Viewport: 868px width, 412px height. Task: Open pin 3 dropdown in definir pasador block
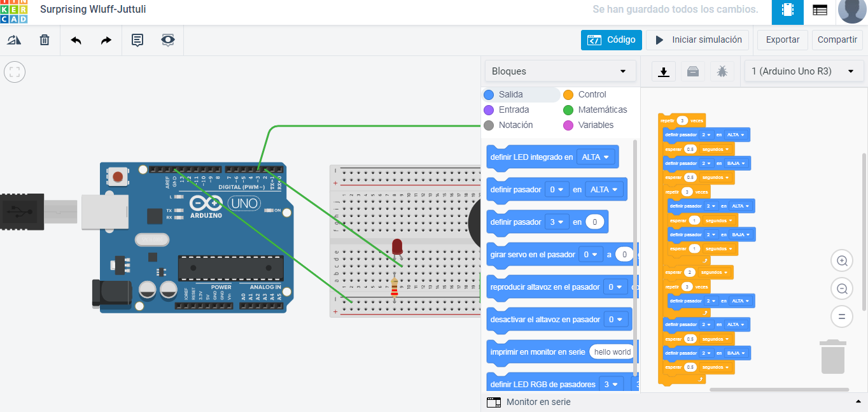click(557, 222)
